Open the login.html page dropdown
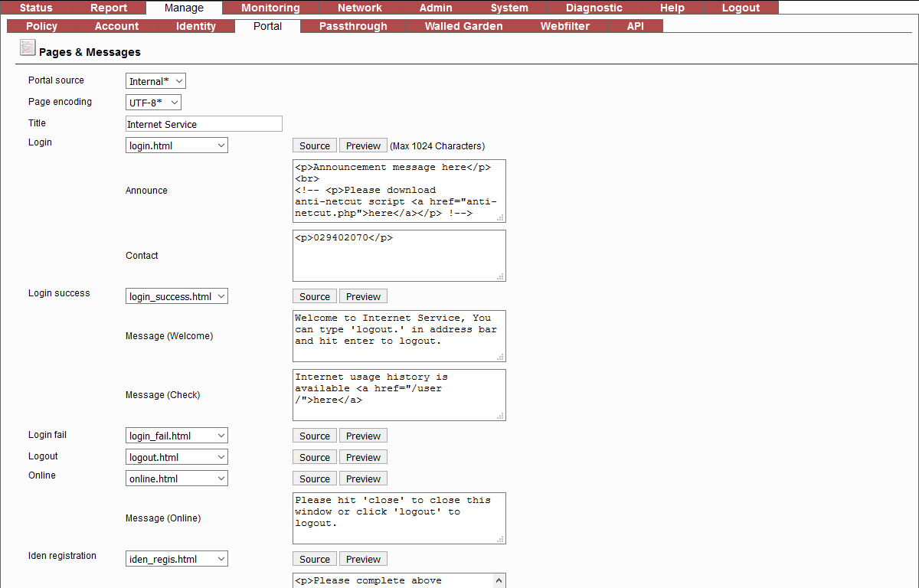Viewport: 919px width, 588px height. (x=177, y=145)
